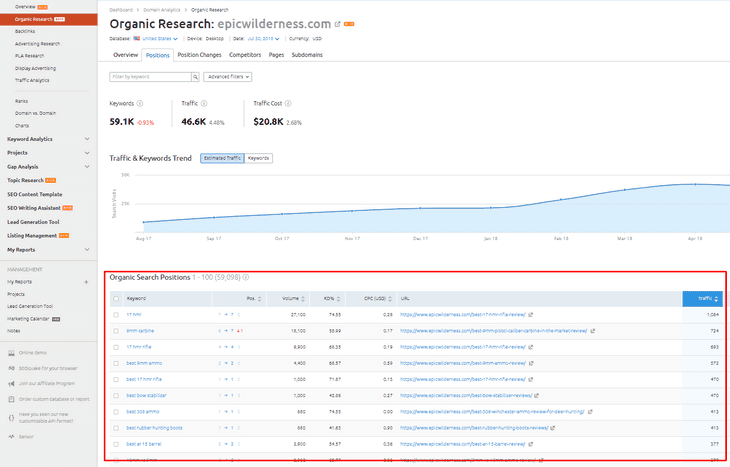Sort table by KD% column arrows
The image size is (730, 467).
pos(338,299)
